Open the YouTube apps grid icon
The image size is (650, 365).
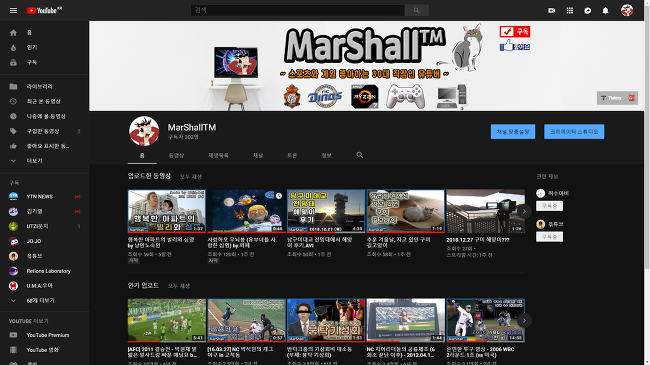point(570,10)
